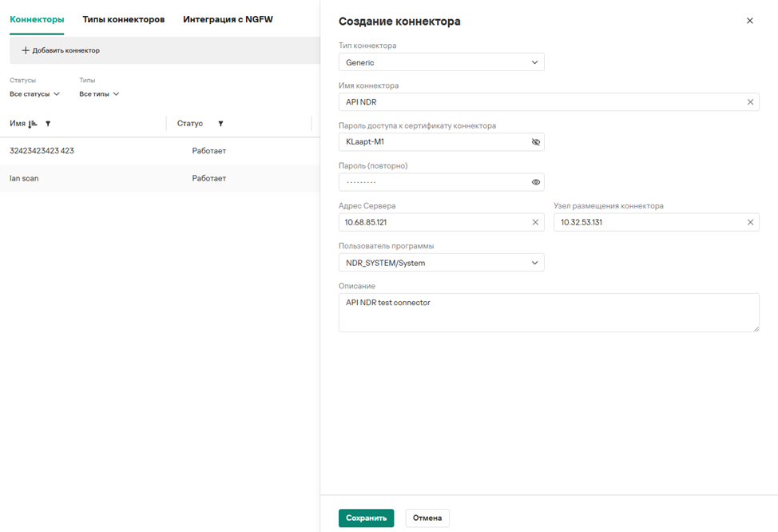This screenshot has height=532, width=778.
Task: Clear the Адрес Сервера field
Action: (535, 222)
